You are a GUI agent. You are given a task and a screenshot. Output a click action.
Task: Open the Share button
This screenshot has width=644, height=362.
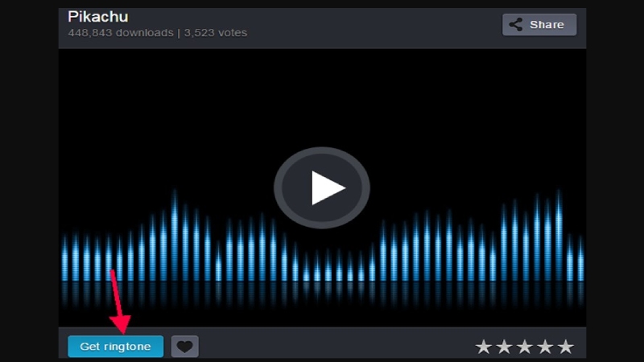pos(539,25)
